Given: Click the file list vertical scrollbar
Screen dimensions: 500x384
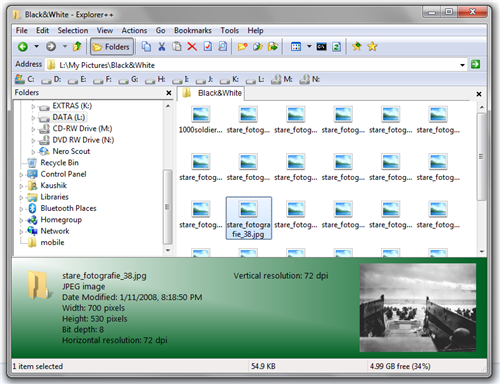Looking at the screenshot, I should (481, 157).
